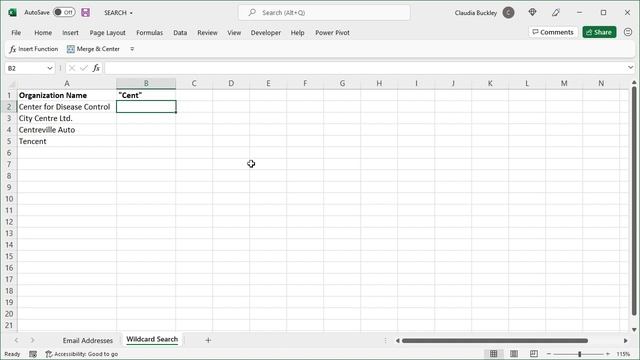Viewport: 640px width, 360px height.
Task: Click inside the formula bar
Action: point(364,68)
